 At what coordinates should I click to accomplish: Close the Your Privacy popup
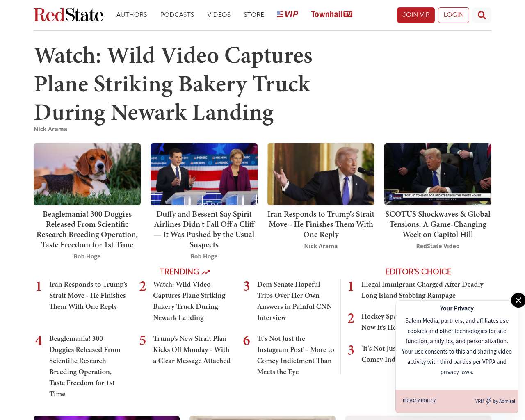click(518, 300)
